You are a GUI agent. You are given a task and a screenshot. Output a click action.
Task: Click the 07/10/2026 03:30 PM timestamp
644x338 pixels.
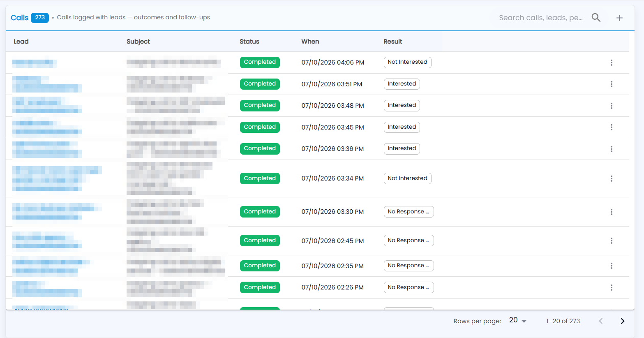pyautogui.click(x=332, y=212)
